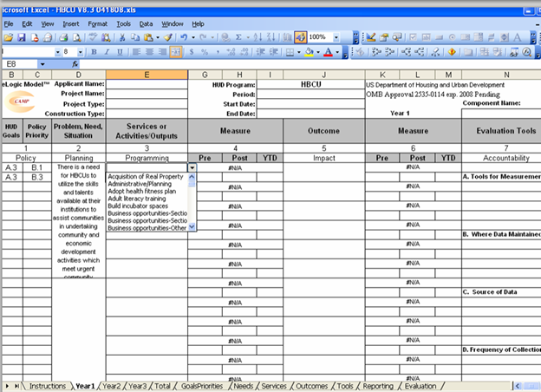Viewport: 541px width, 392px height.
Task: Select 'Acquisition of Real Property' list item
Action: 147,177
